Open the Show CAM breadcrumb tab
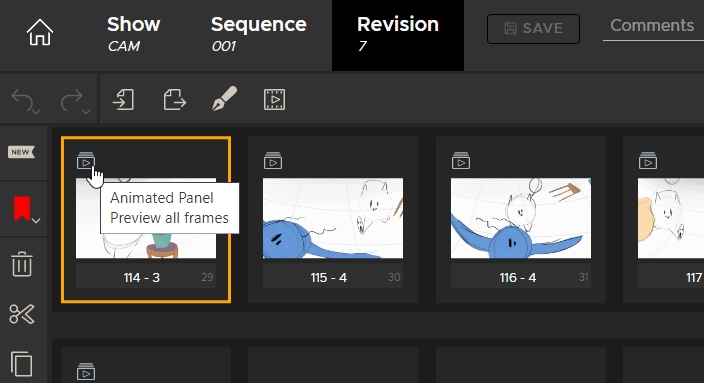 click(x=133, y=34)
